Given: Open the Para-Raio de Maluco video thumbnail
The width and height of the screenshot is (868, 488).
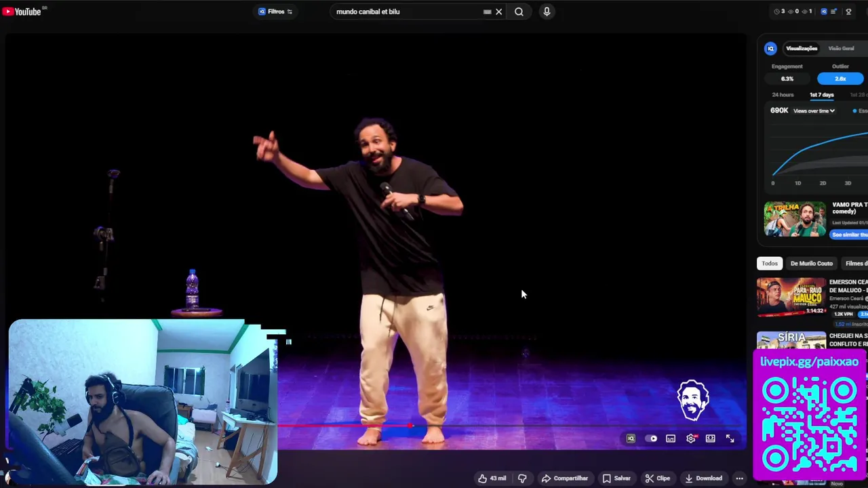Looking at the screenshot, I should 791,297.
